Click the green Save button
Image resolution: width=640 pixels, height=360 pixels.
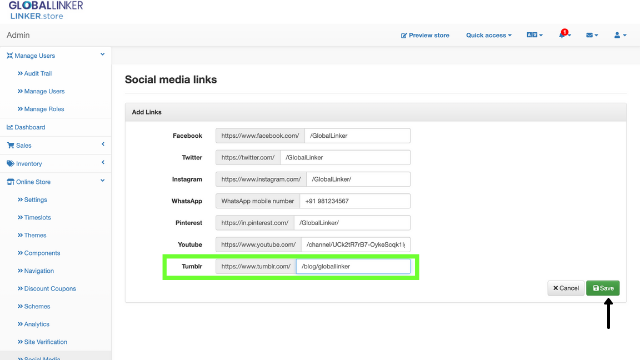[603, 288]
